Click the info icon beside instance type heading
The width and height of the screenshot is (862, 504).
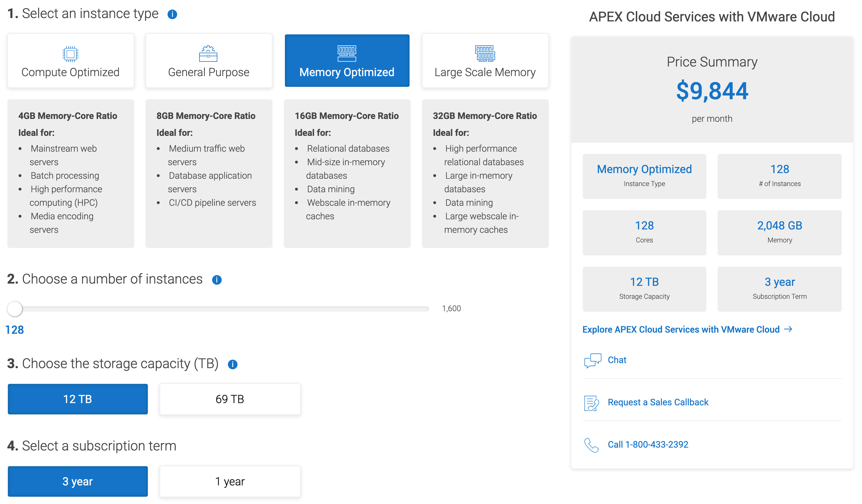pyautogui.click(x=172, y=14)
